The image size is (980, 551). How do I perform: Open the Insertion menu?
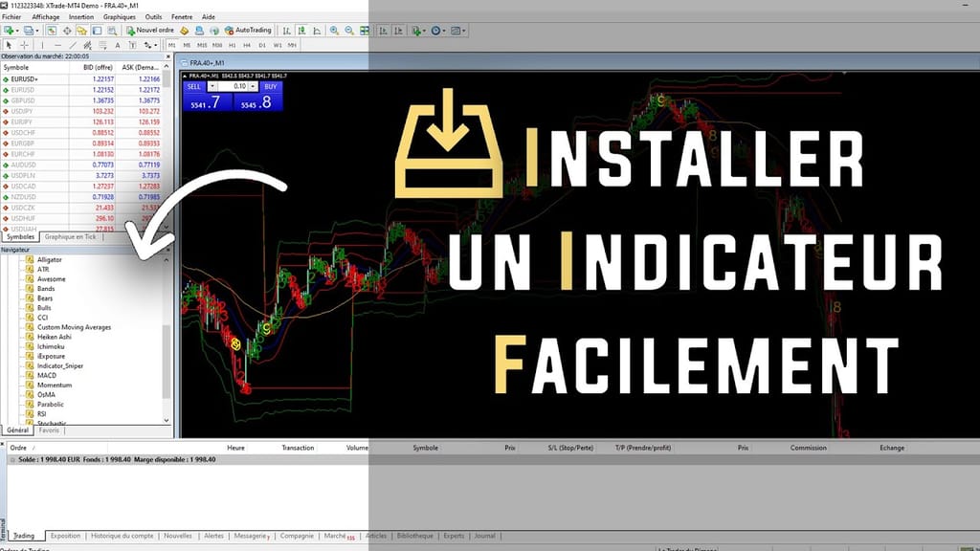(80, 17)
